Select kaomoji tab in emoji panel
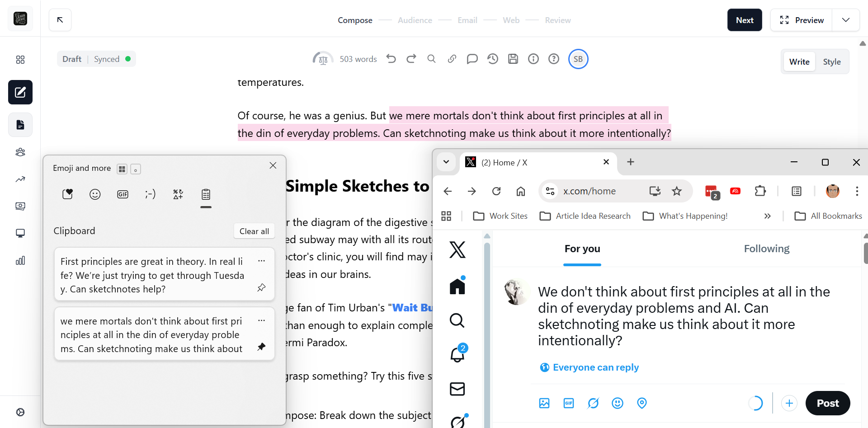The image size is (868, 428). [150, 194]
